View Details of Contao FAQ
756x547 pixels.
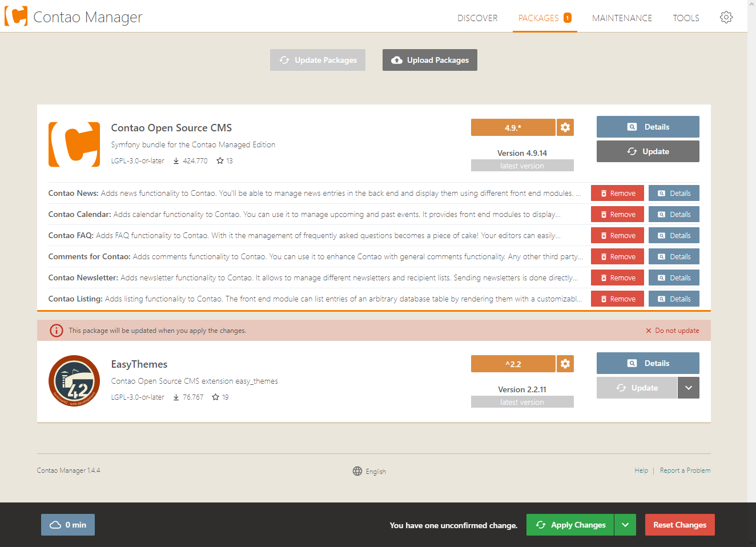pos(674,235)
